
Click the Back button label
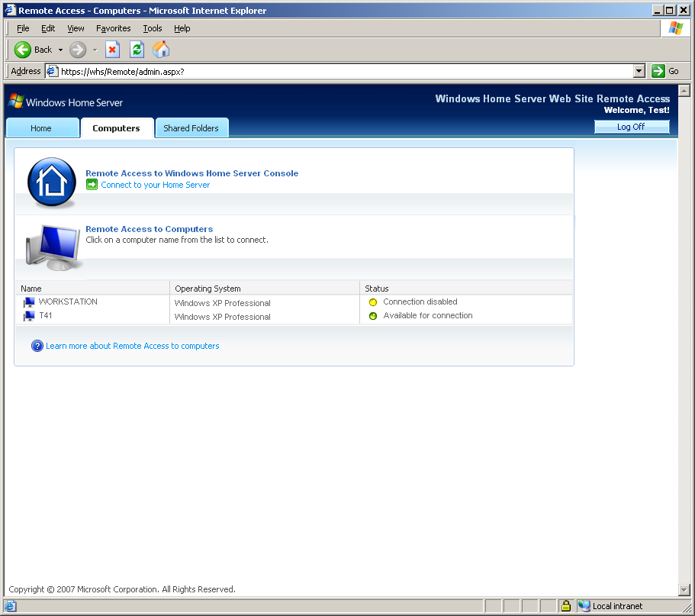(x=43, y=50)
